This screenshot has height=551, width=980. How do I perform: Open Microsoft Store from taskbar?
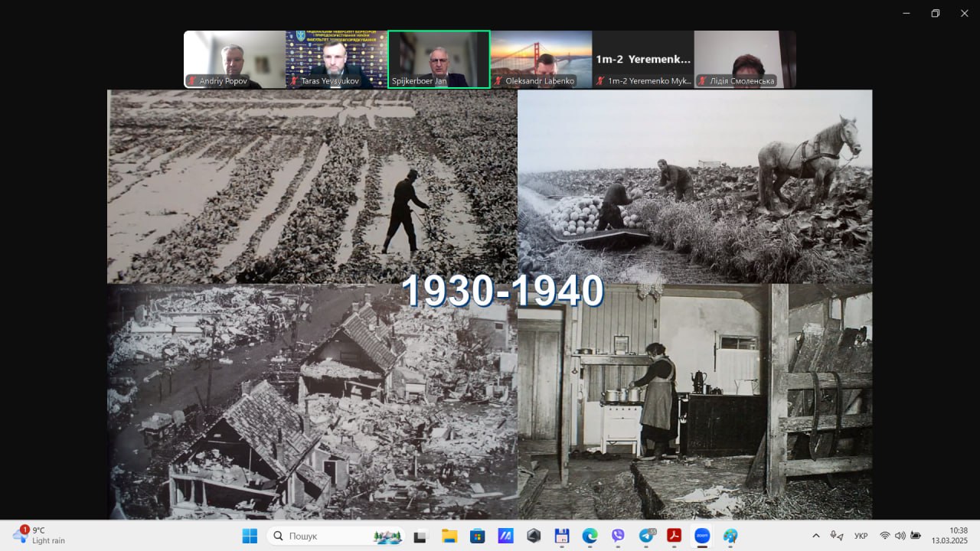pos(477,536)
